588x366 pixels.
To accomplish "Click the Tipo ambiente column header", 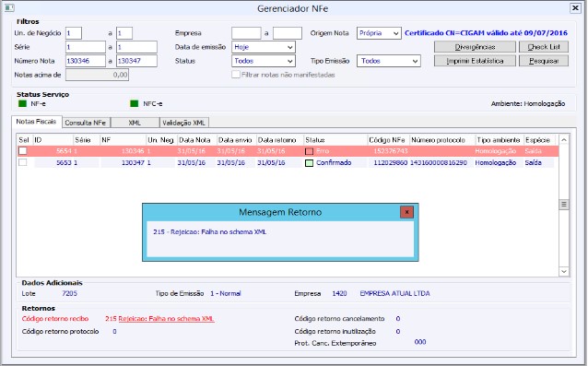I will 499,140.
